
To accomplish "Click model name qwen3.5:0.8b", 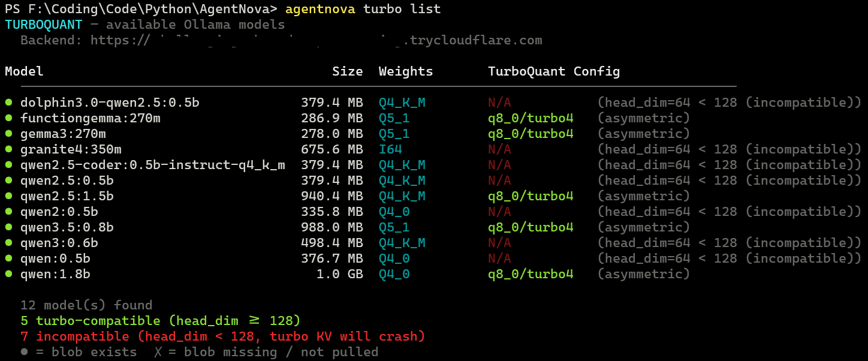I will point(67,227).
